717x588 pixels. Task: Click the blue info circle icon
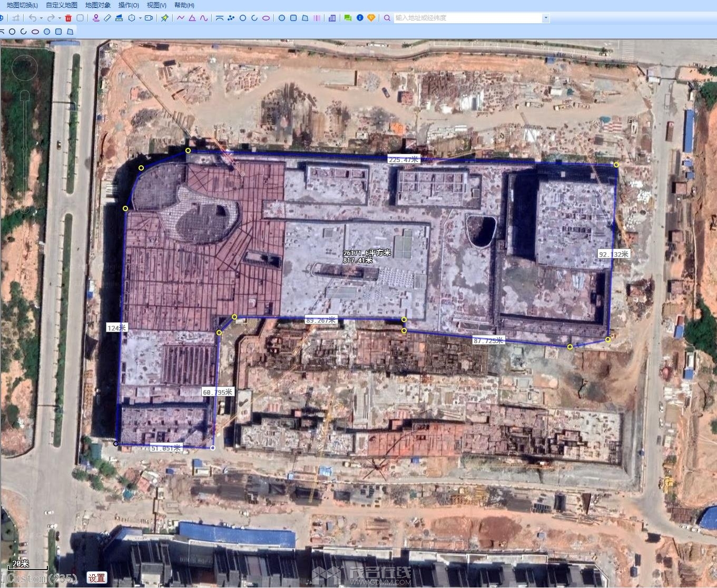point(360,18)
